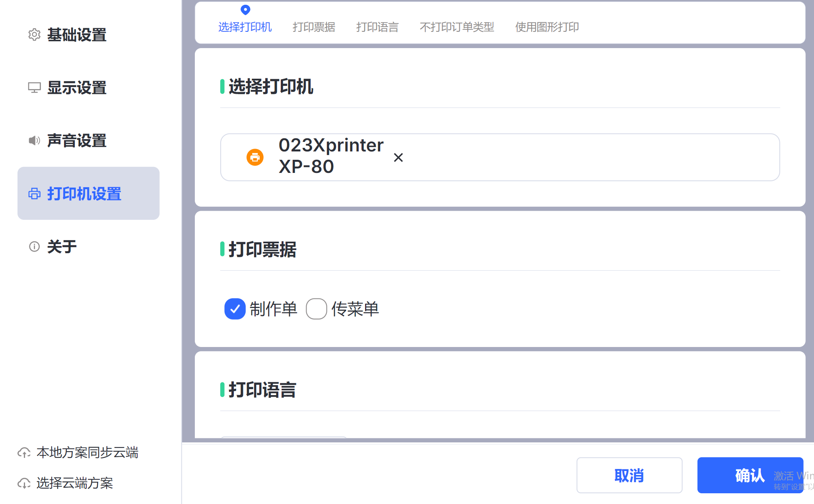Remove the 023Xprinter XP-80 printer selection

coord(398,157)
